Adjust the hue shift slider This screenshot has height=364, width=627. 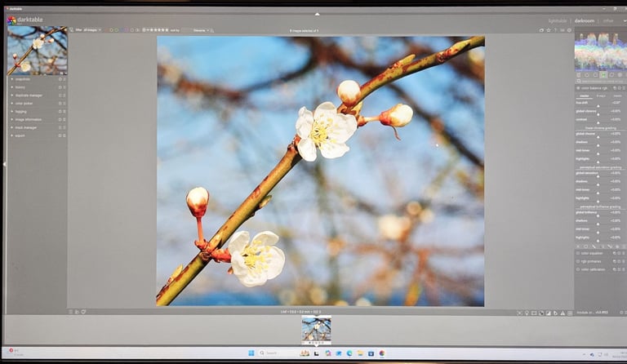pos(598,103)
